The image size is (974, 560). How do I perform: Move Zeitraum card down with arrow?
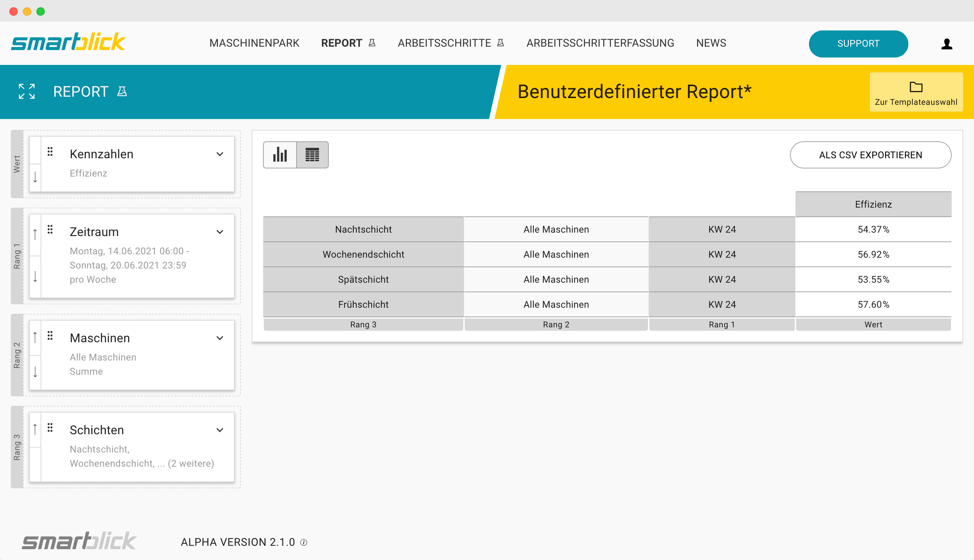[35, 277]
